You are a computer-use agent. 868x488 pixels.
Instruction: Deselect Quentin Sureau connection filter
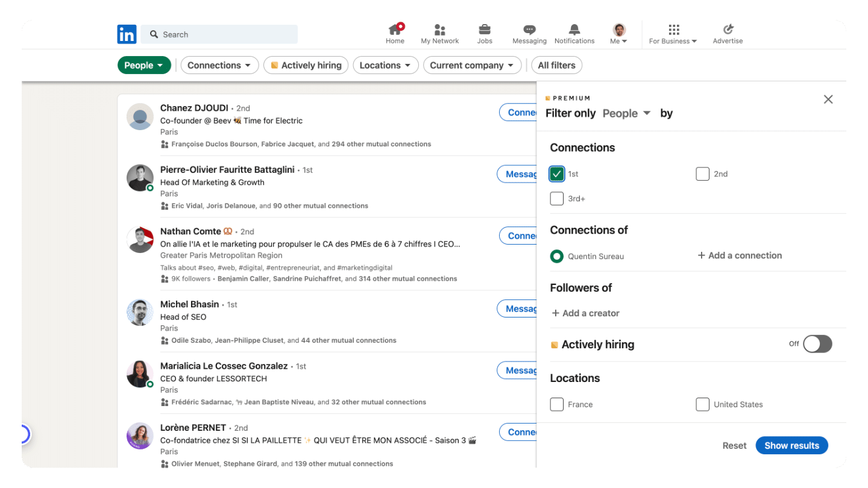[x=557, y=256]
